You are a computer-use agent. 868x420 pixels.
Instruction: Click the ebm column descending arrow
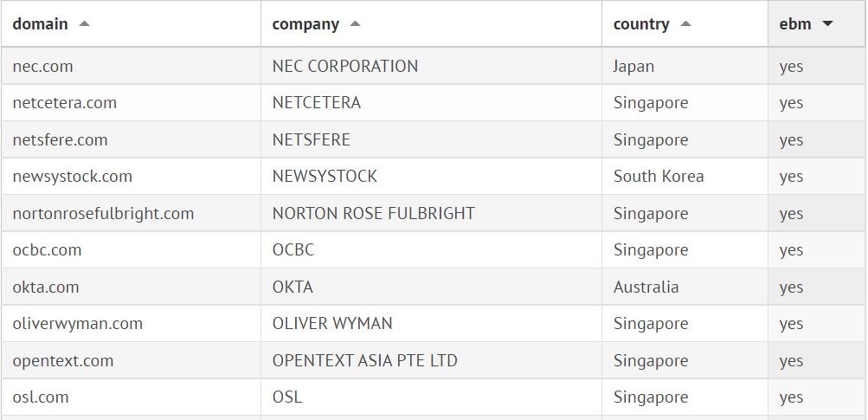click(827, 24)
